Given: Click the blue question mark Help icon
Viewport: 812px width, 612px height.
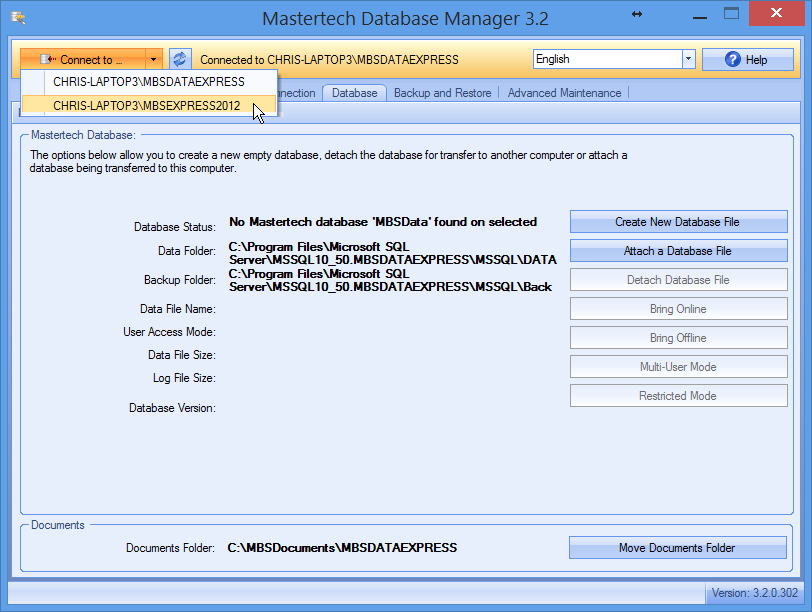Looking at the screenshot, I should pos(732,60).
